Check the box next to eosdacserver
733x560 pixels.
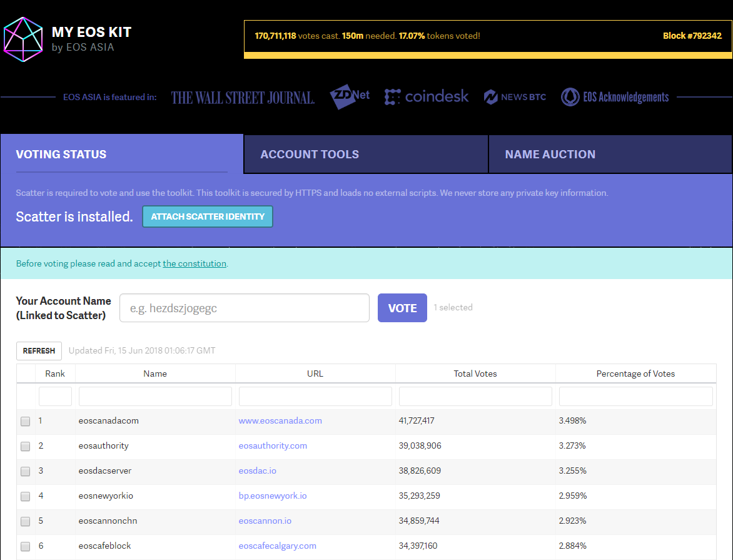click(x=26, y=471)
